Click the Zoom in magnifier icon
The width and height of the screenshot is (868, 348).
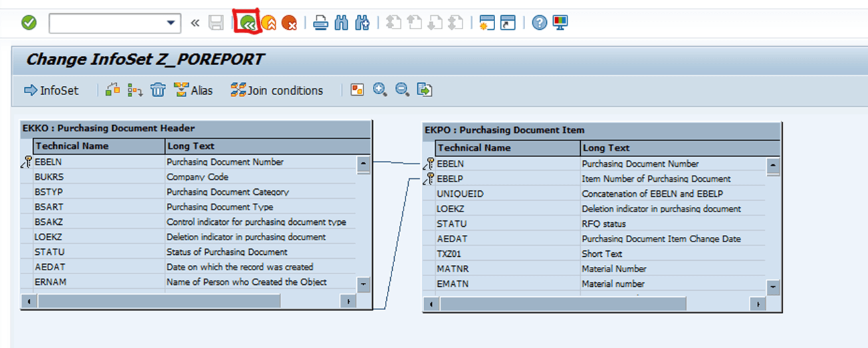[380, 90]
